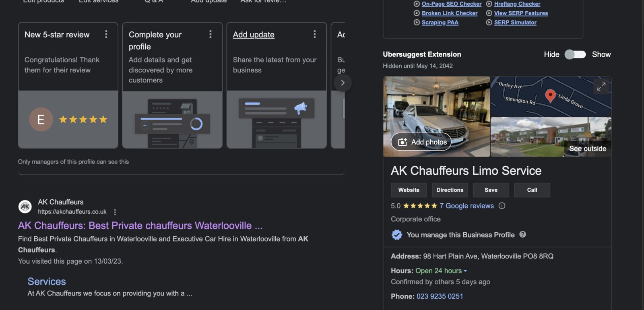Click the Website button
Screen dimensions: 644x310
409,190
